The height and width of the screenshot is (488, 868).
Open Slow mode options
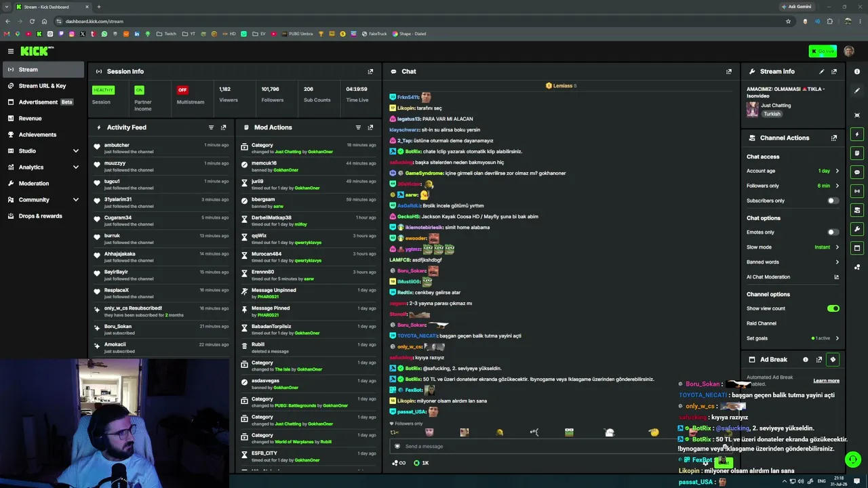[793, 247]
